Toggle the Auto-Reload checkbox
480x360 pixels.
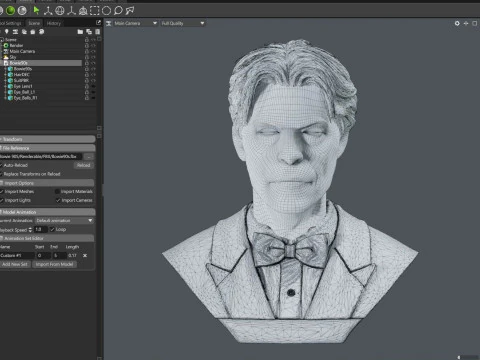pyautogui.click(x=1, y=165)
